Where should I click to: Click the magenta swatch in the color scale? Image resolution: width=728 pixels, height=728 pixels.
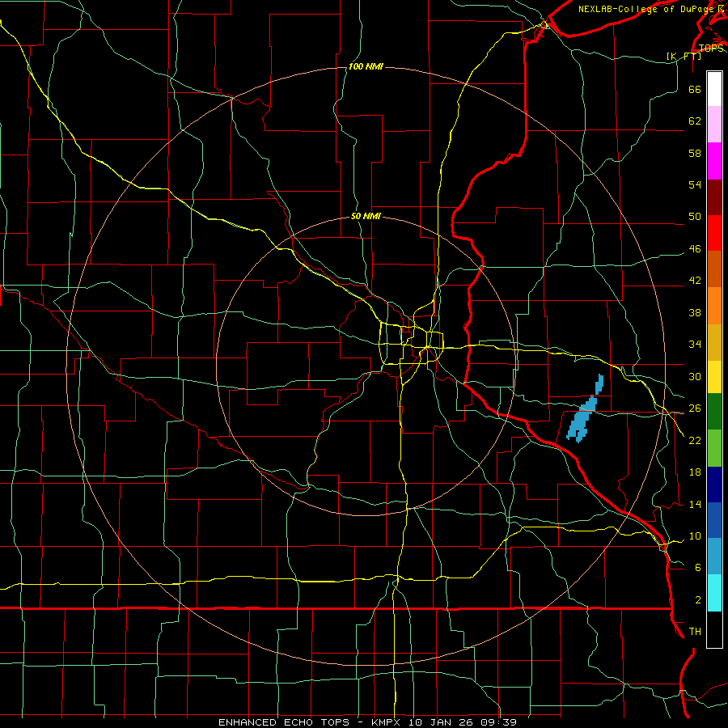click(x=714, y=161)
